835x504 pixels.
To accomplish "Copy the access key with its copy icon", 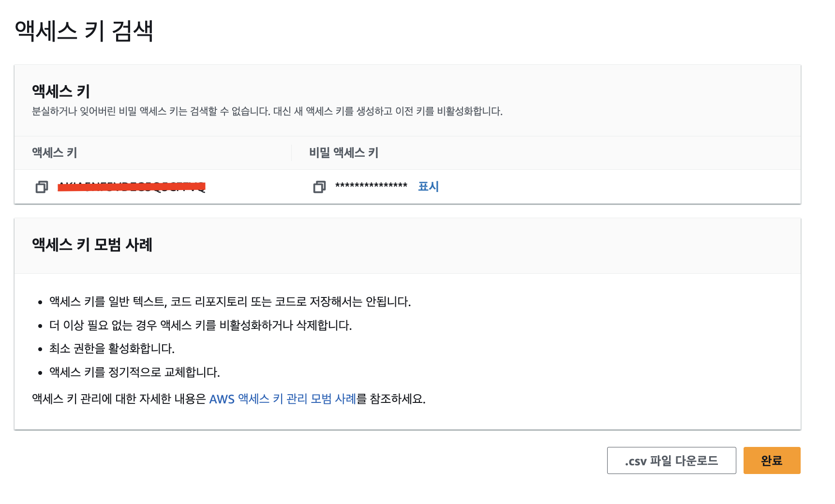I will (x=42, y=187).
